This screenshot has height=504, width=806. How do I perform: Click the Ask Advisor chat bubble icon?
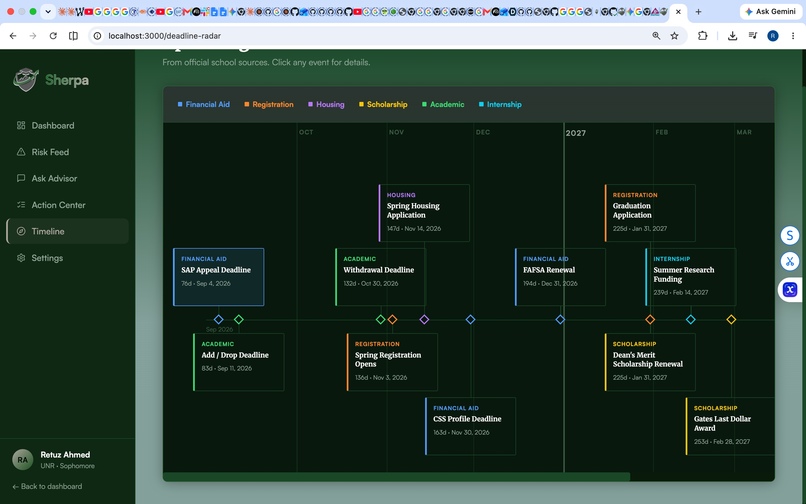click(21, 178)
